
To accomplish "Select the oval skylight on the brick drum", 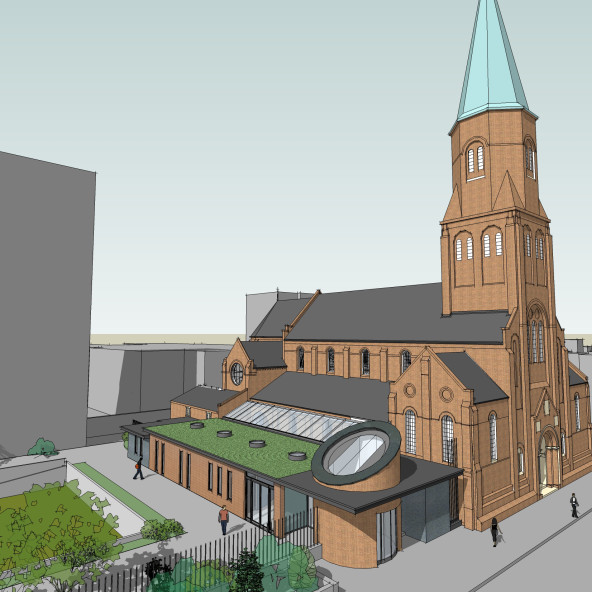I will click(356, 452).
